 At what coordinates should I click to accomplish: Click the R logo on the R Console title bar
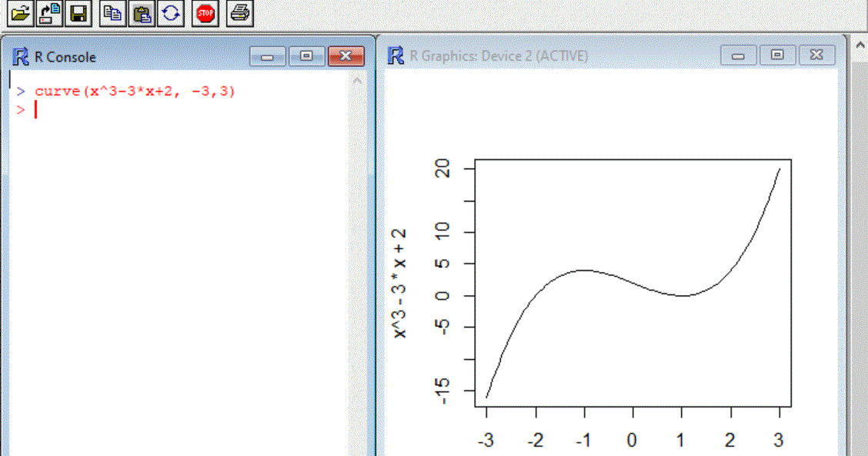click(18, 55)
